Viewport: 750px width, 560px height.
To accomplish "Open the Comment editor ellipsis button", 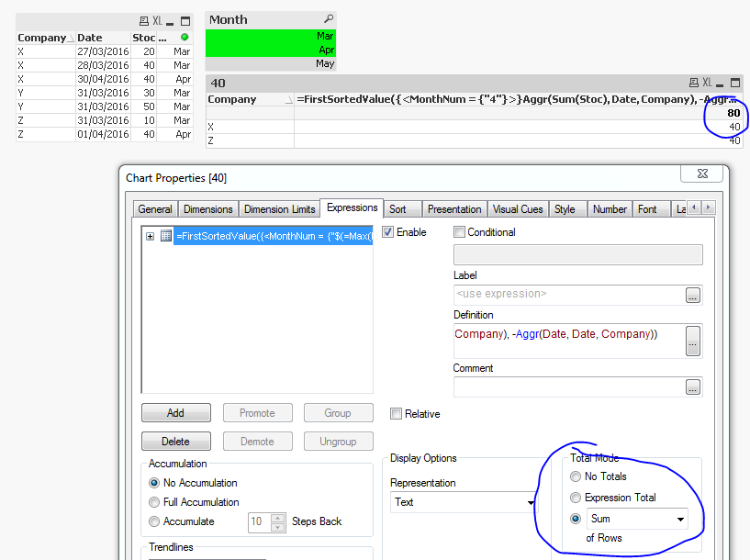I will pyautogui.click(x=693, y=386).
